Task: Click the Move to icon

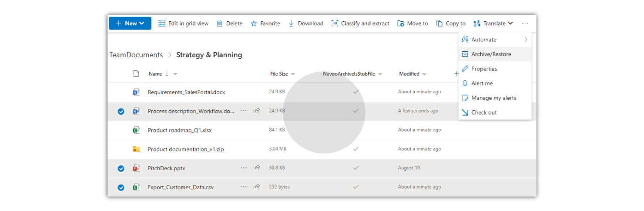Action: (401, 23)
